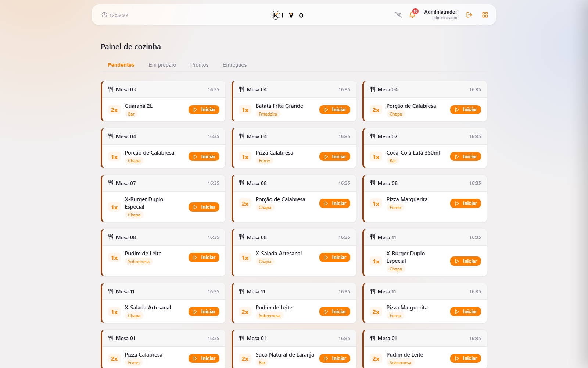Viewport: 588px width, 368px height.
Task: Start Batata Frita Grande preparation
Action: point(335,110)
